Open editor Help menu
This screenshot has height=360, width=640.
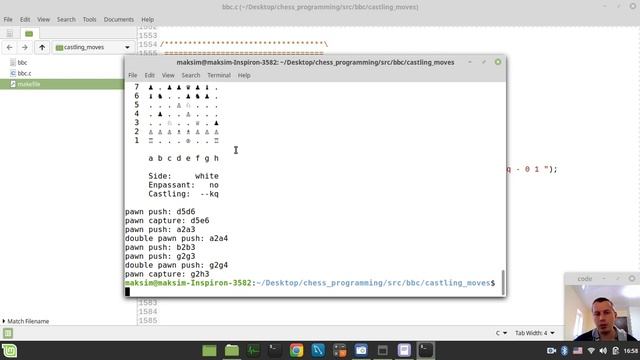tap(148, 20)
